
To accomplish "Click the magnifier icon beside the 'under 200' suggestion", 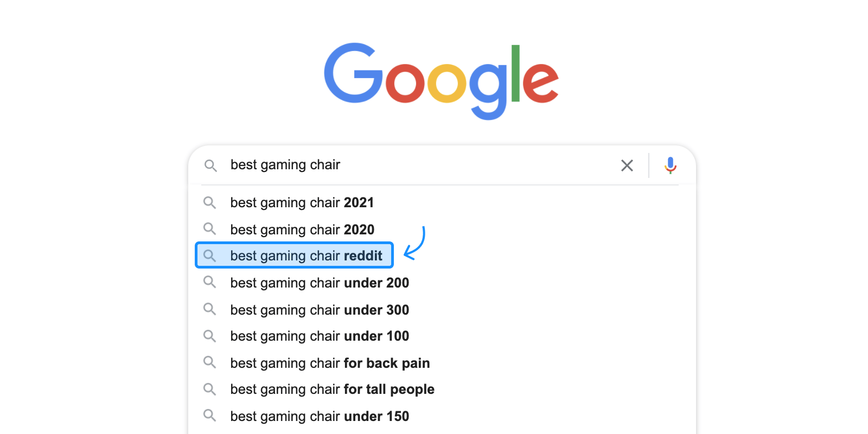I will pyautogui.click(x=209, y=282).
